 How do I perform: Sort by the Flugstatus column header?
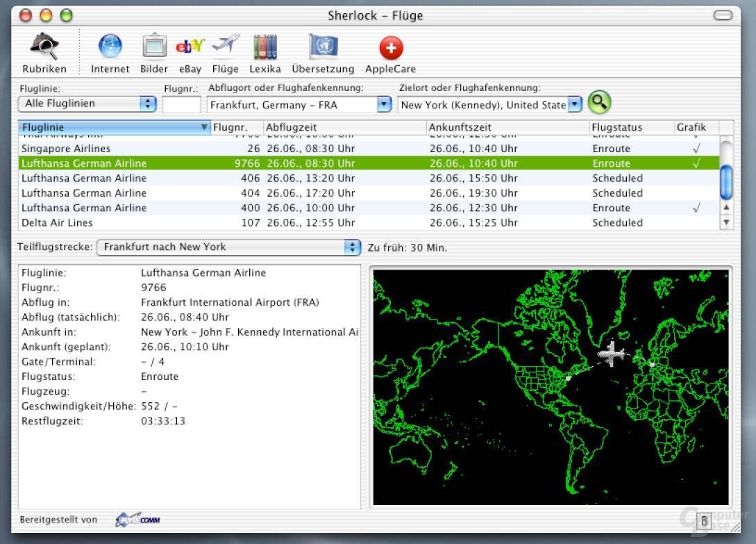point(631,127)
